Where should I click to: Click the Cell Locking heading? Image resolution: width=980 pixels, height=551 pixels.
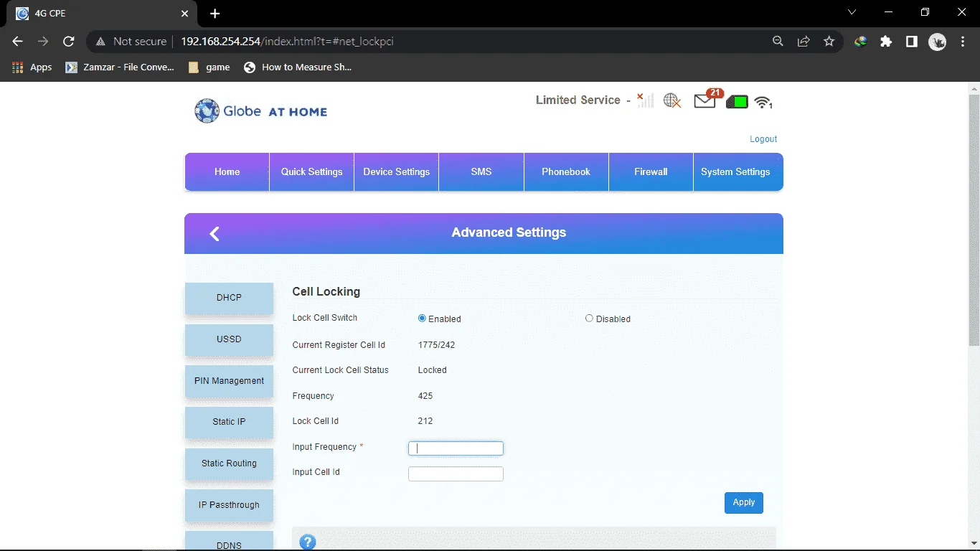326,292
